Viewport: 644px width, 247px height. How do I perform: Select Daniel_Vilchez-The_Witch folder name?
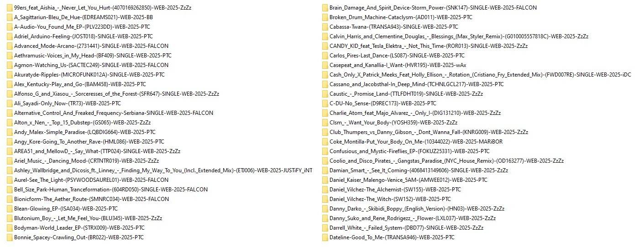[x=390, y=199]
